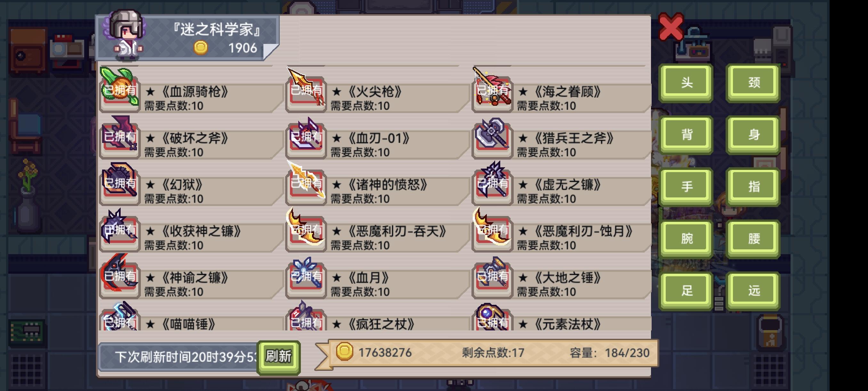Select the 背 slot category
868x391 pixels.
(687, 135)
